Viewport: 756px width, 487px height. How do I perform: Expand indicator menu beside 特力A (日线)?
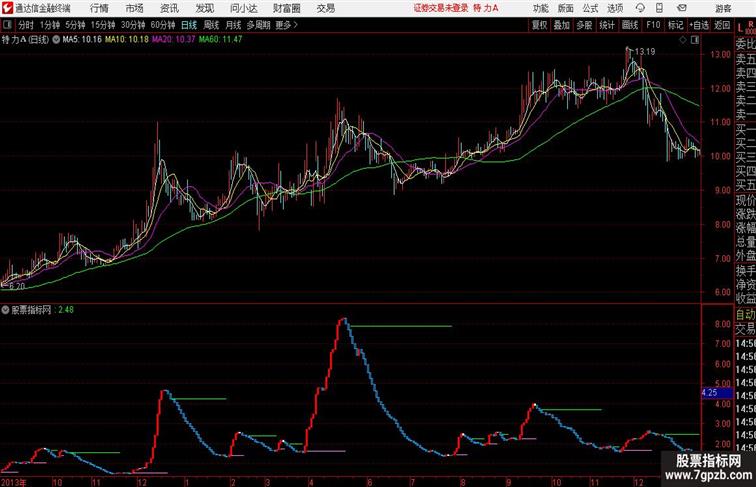(56, 40)
